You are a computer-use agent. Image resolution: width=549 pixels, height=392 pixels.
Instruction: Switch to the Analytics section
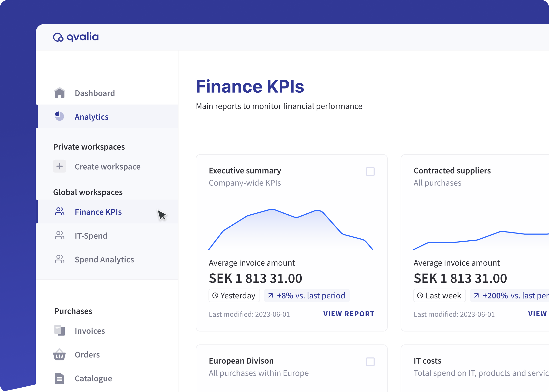(91, 117)
